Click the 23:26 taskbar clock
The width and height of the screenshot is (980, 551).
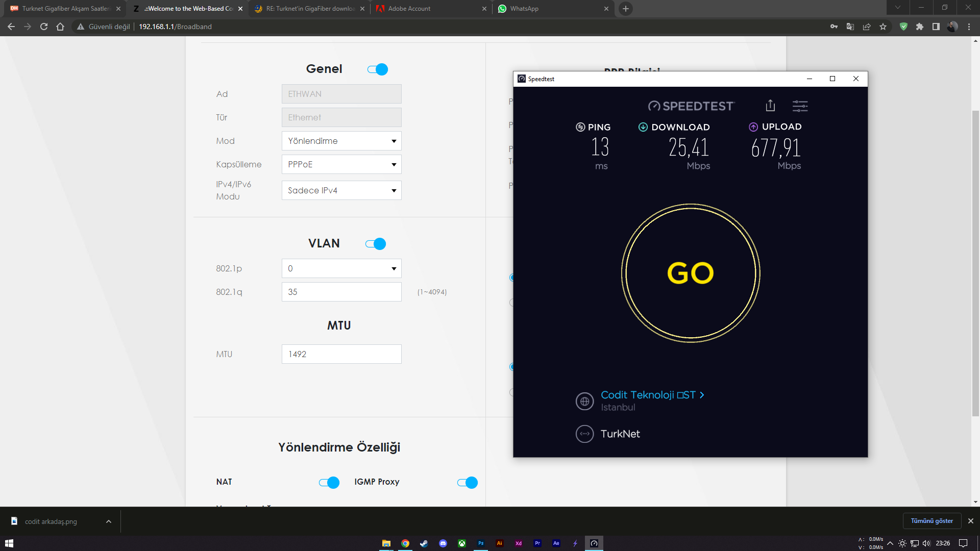[943, 543]
